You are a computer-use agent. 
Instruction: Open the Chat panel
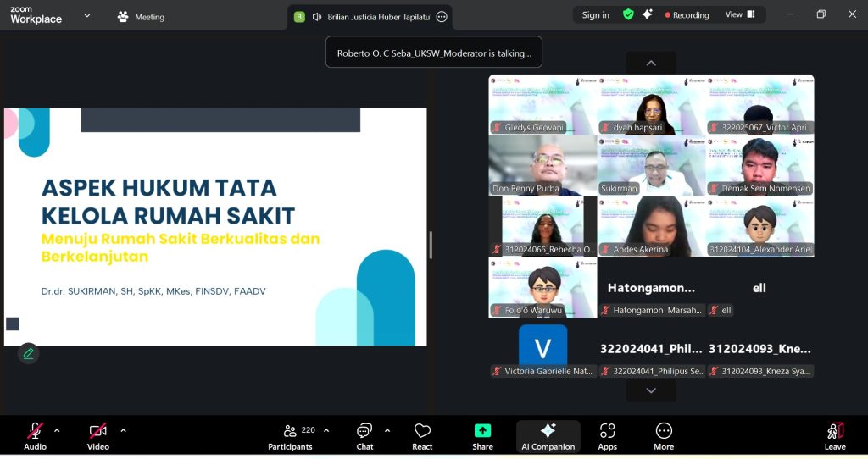364,437
